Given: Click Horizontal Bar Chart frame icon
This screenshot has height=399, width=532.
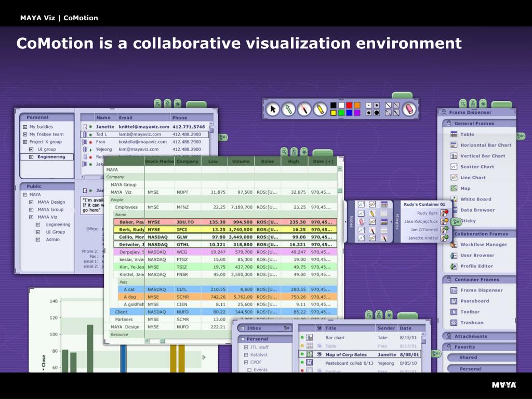Looking at the screenshot, I should point(454,145).
